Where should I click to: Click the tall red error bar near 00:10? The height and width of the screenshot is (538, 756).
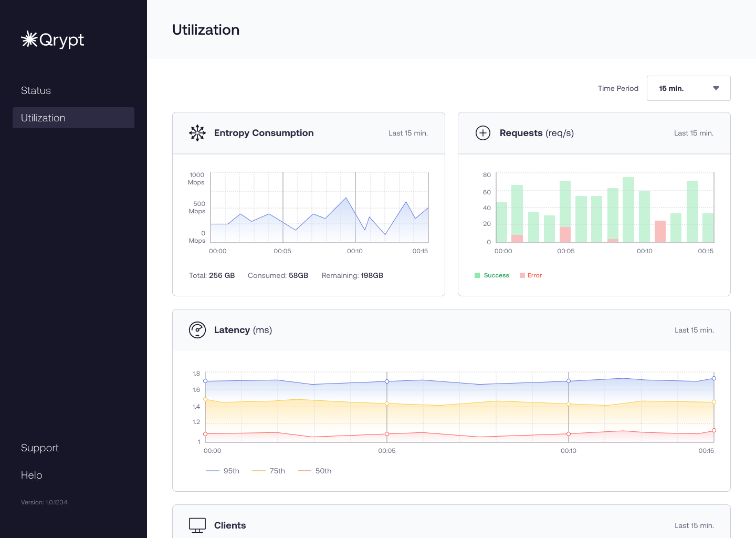660,232
